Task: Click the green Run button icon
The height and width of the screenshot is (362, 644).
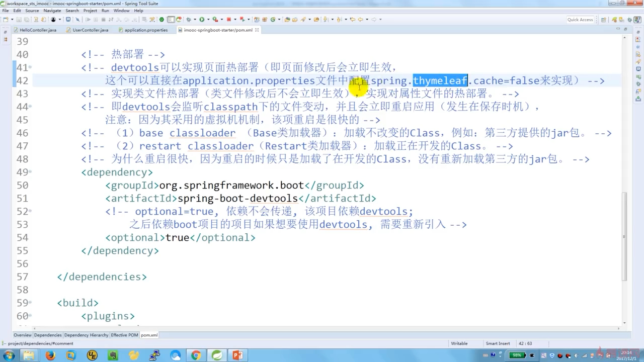Action: (201, 20)
